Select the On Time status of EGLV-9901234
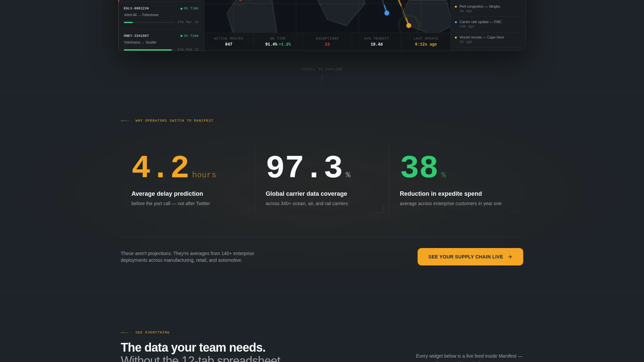The width and height of the screenshot is (644, 362). coord(190,8)
